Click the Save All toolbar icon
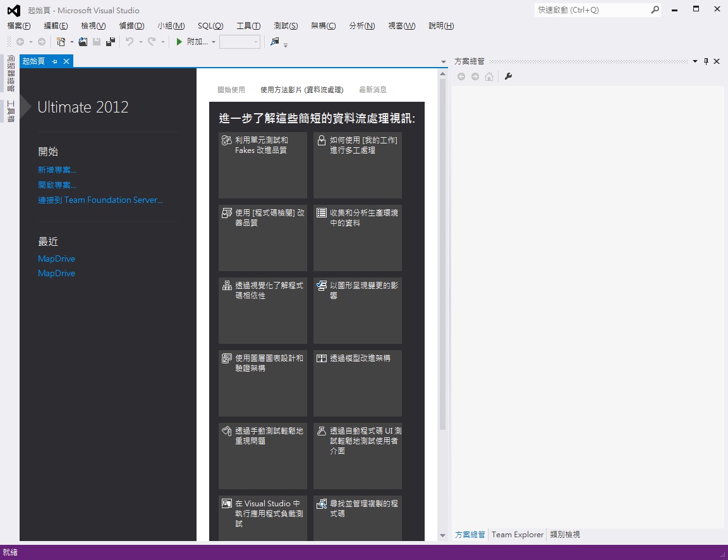728x560 pixels. click(x=111, y=42)
